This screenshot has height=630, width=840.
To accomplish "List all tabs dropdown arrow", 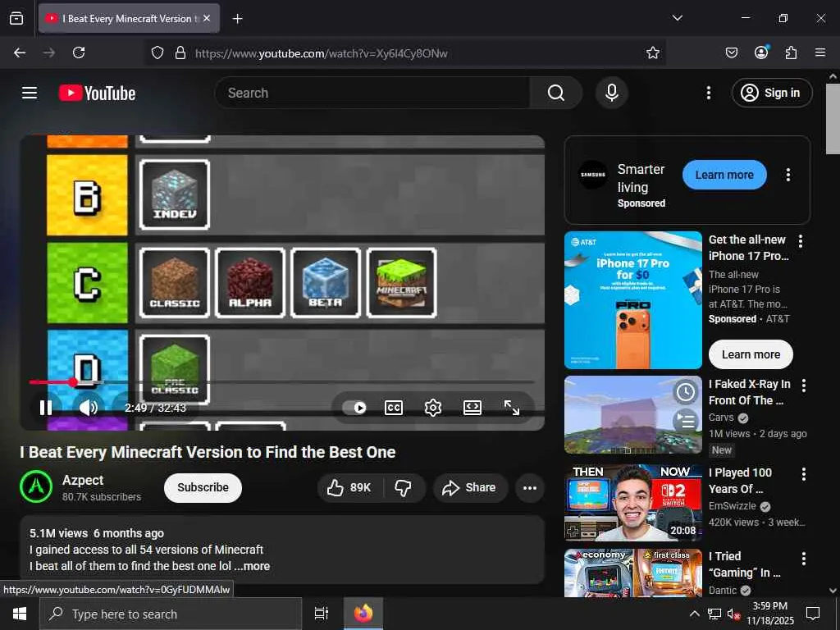I will point(677,18).
